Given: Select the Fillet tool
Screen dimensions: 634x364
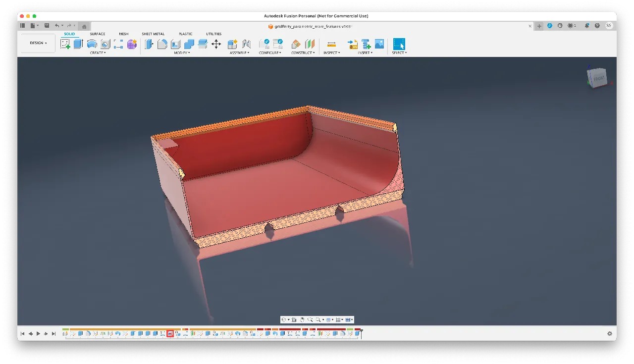Looking at the screenshot, I should point(162,44).
